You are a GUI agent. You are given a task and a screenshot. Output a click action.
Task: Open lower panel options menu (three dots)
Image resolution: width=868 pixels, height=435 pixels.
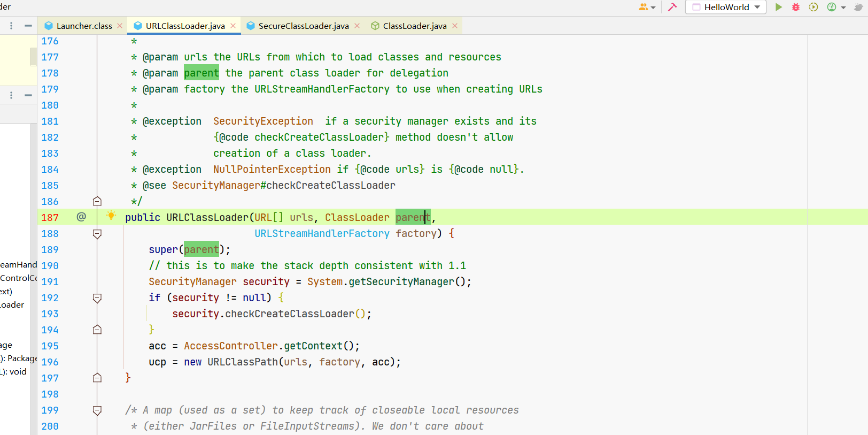(11, 95)
